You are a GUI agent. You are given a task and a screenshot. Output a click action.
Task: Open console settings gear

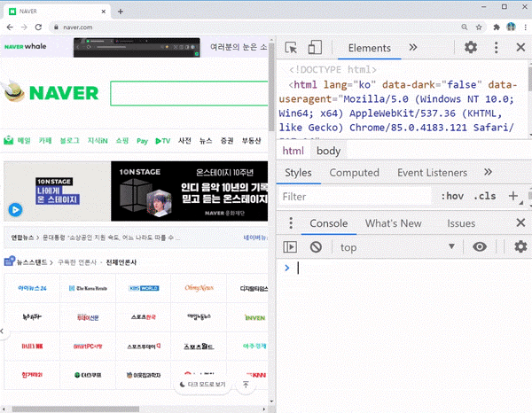[x=520, y=246]
